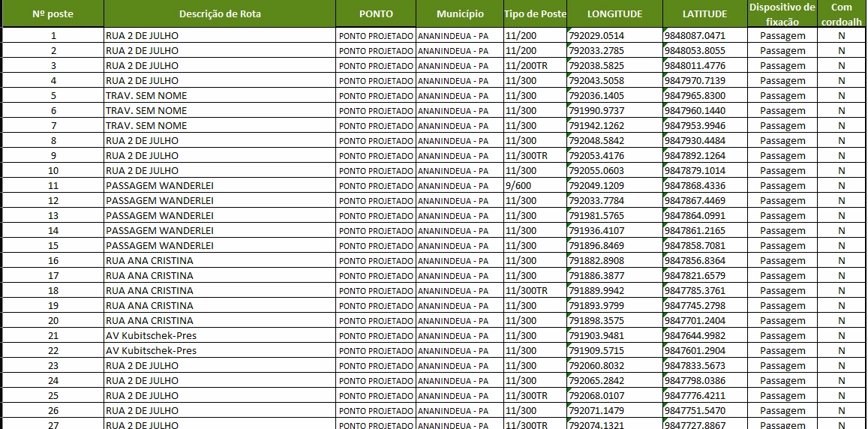
Task: Select latitude cell 9847644.9982
Action: coord(704,335)
